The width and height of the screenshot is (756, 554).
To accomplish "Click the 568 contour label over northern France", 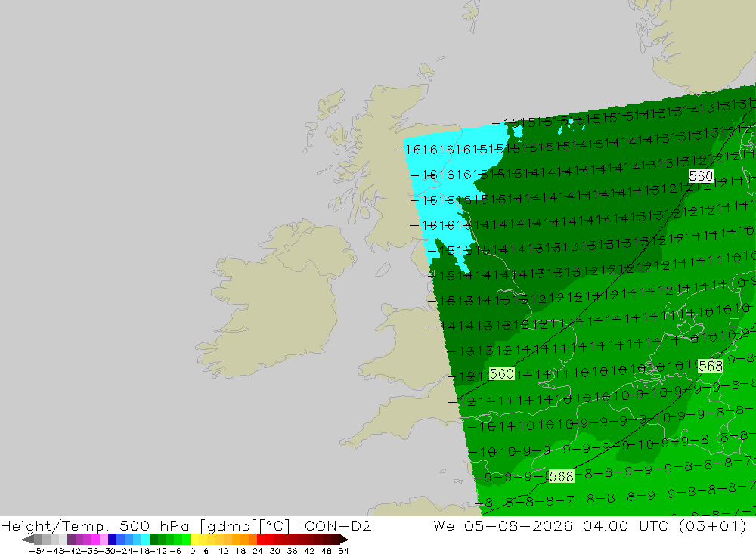I will (561, 476).
